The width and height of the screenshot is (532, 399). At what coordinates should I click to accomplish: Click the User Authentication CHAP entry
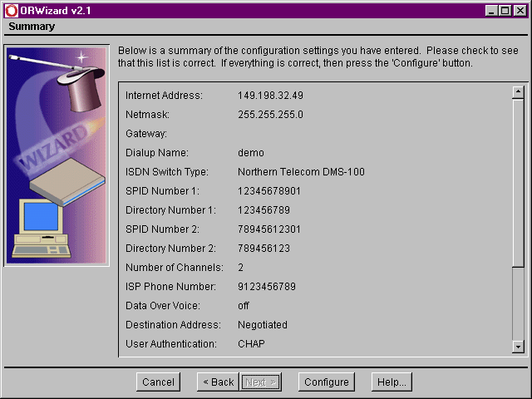251,344
